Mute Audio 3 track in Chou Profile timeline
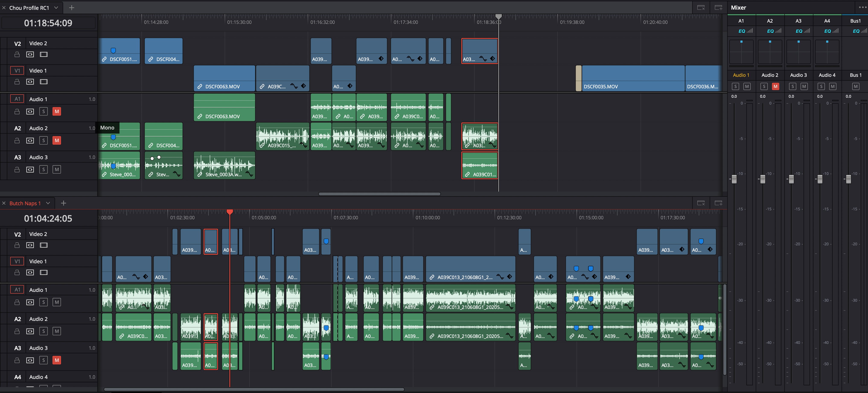 coord(57,170)
